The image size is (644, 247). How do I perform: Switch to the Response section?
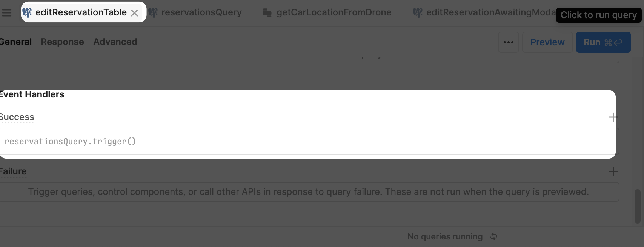pyautogui.click(x=62, y=42)
